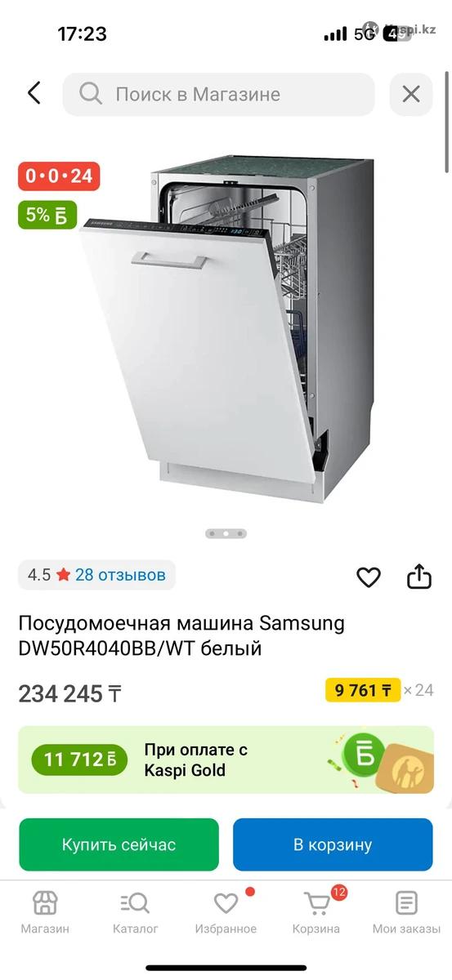Select the image carousel page dots
Screen dimensions: 452x980
pyautogui.click(x=226, y=533)
